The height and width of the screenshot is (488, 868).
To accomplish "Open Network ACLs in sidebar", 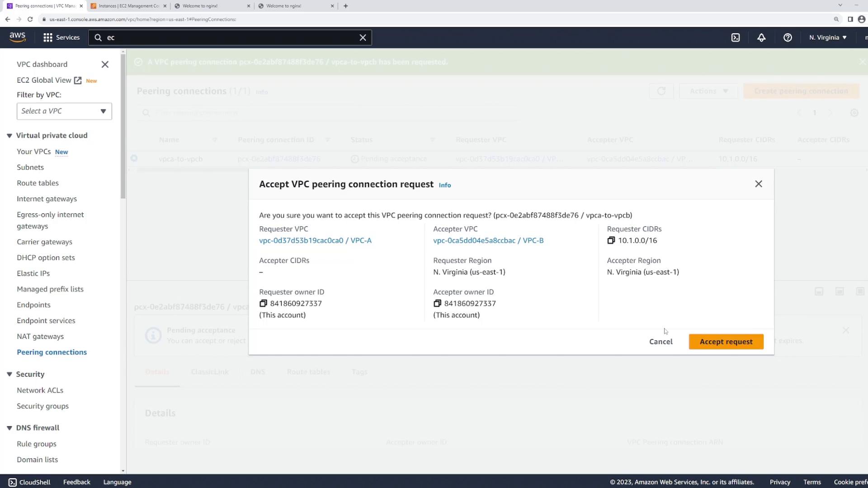I will [x=40, y=390].
